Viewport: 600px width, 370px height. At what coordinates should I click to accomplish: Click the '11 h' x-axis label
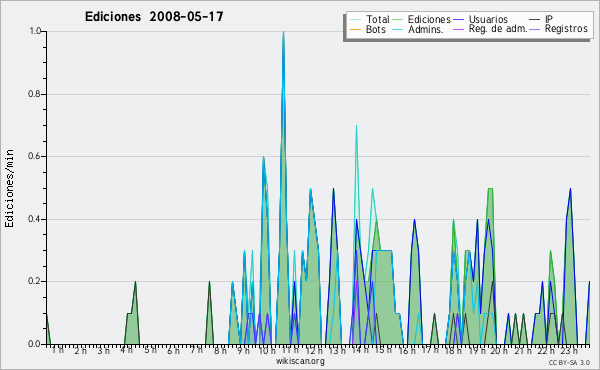click(290, 350)
